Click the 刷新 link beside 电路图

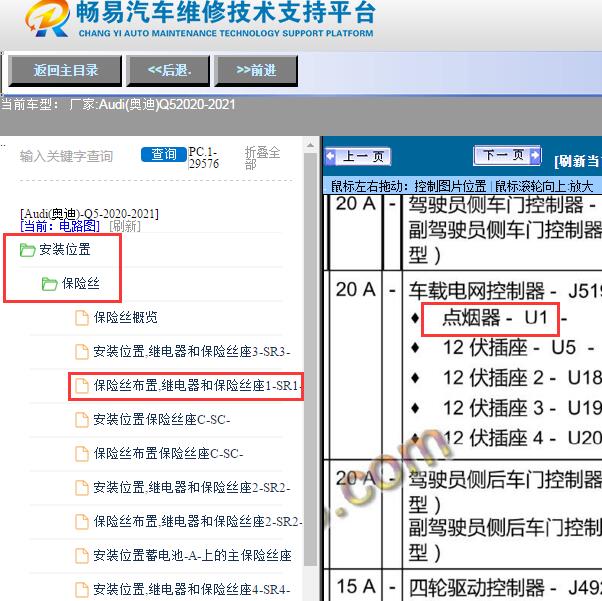[x=125, y=226]
